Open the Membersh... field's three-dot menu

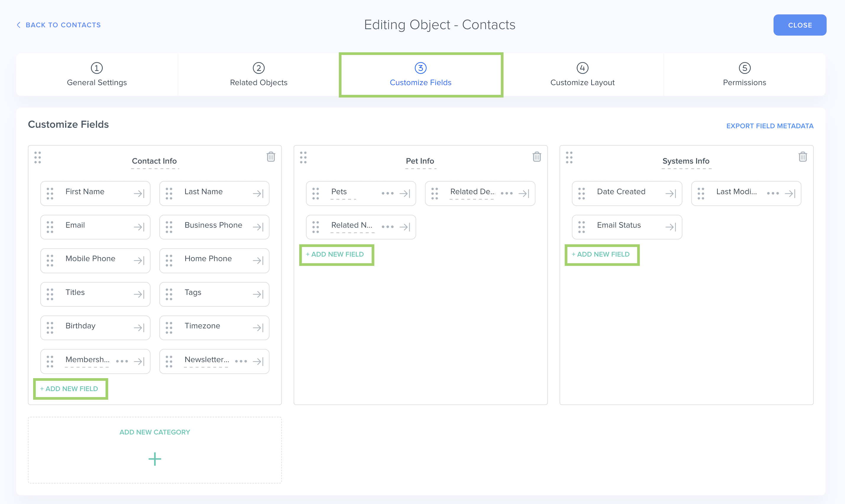point(122,361)
